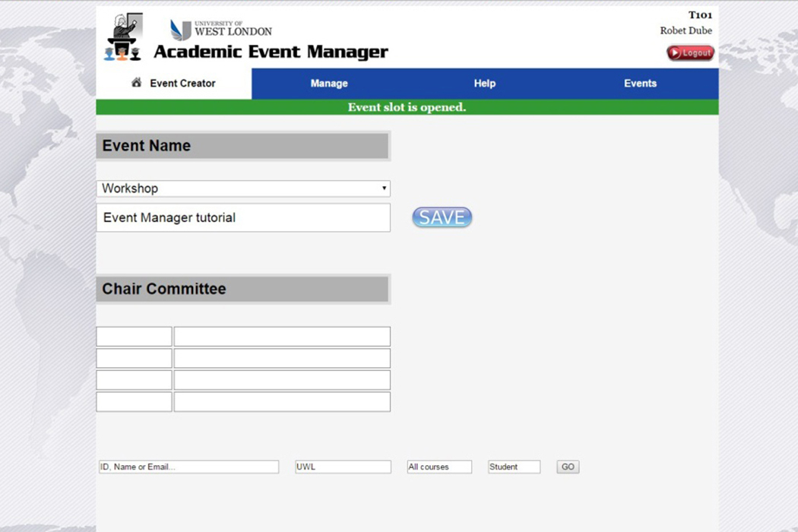The image size is (798, 532).
Task: Switch to the Events tab
Action: pos(640,84)
